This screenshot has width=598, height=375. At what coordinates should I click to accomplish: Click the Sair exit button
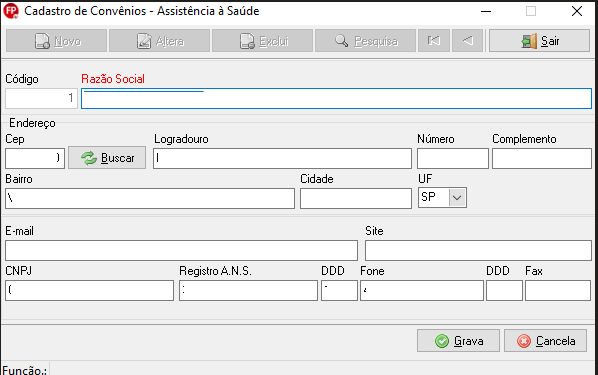[x=539, y=40]
